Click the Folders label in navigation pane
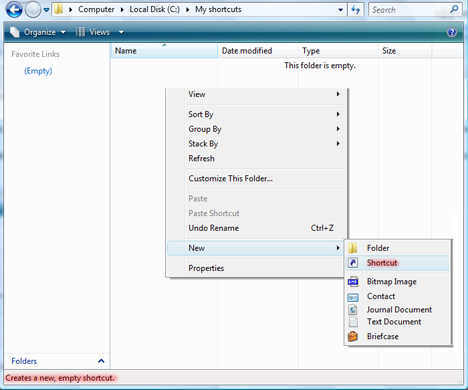 [x=24, y=361]
